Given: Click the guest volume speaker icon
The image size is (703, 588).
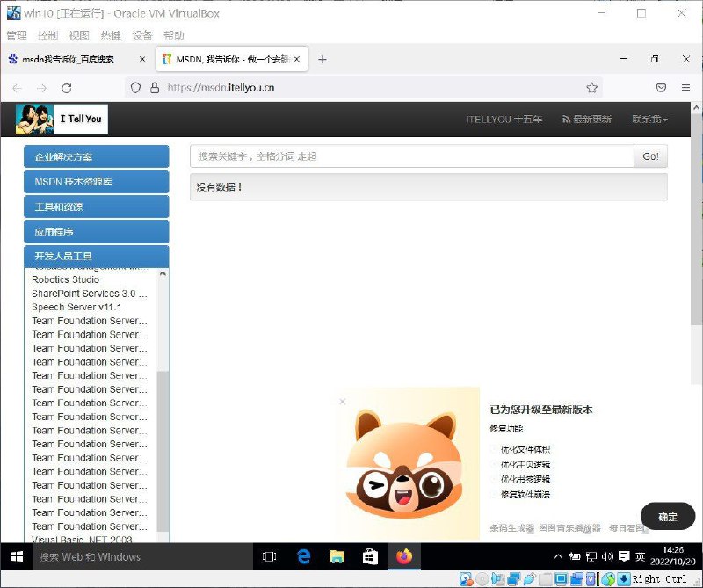Looking at the screenshot, I should coord(607,556).
